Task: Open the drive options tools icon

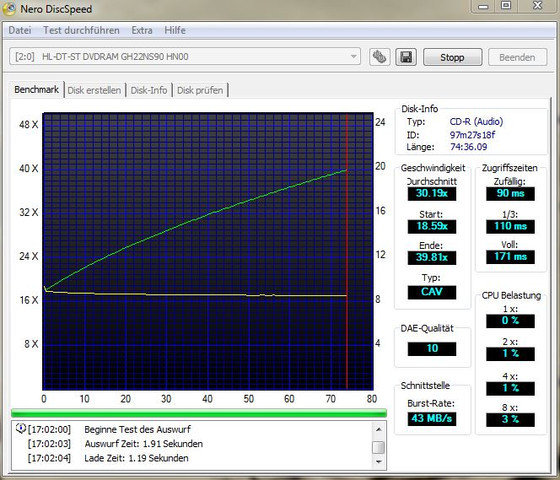Action: [379, 57]
